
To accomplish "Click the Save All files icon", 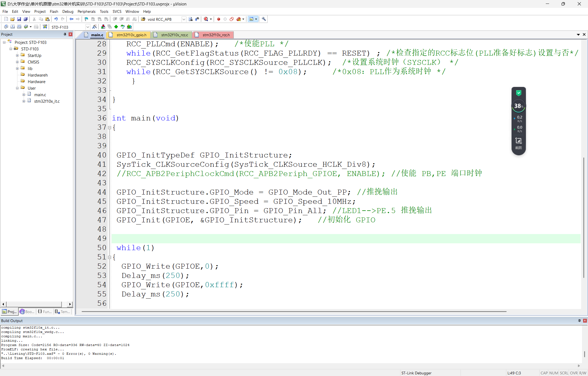I will pyautogui.click(x=26, y=19).
